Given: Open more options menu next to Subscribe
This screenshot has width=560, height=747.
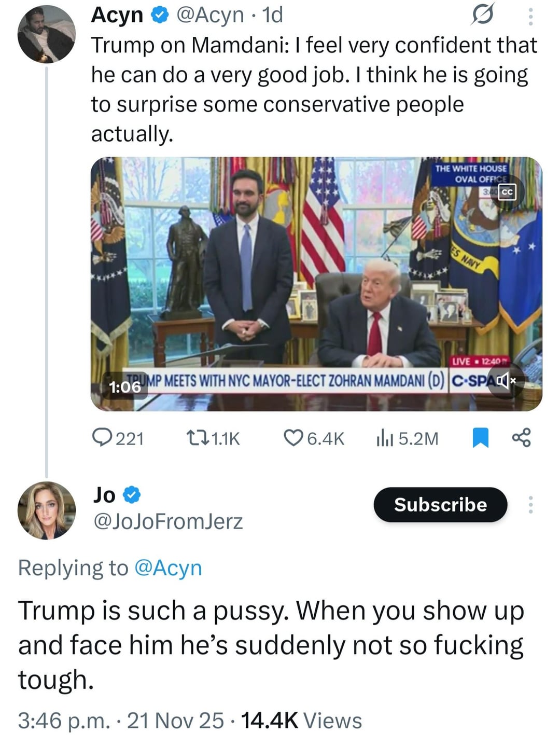Looking at the screenshot, I should pyautogui.click(x=530, y=505).
